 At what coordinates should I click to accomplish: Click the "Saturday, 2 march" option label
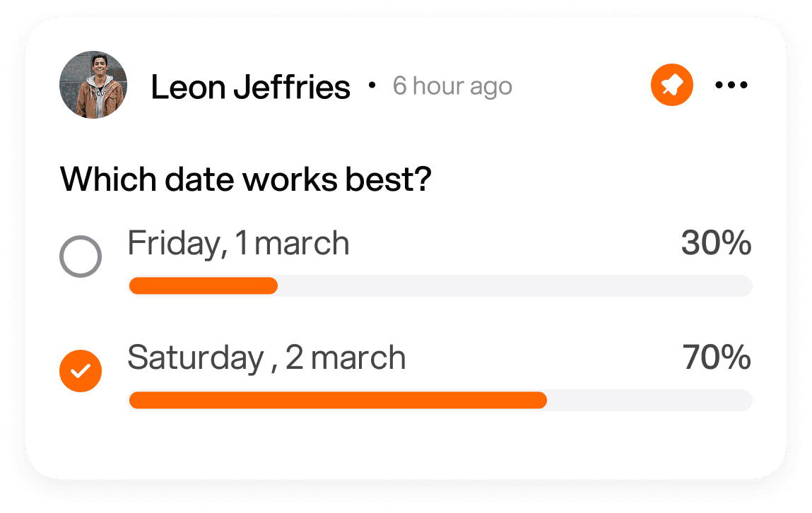pyautogui.click(x=266, y=358)
